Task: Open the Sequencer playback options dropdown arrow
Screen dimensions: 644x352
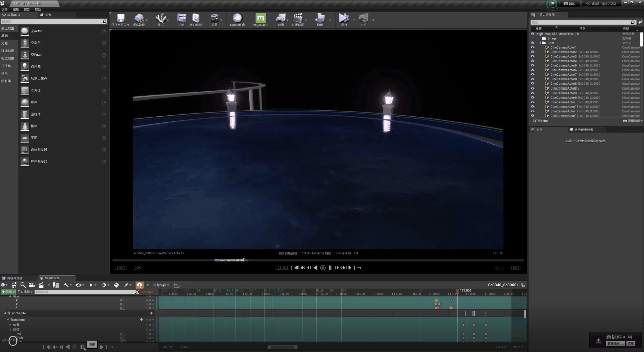Action: 96,285
